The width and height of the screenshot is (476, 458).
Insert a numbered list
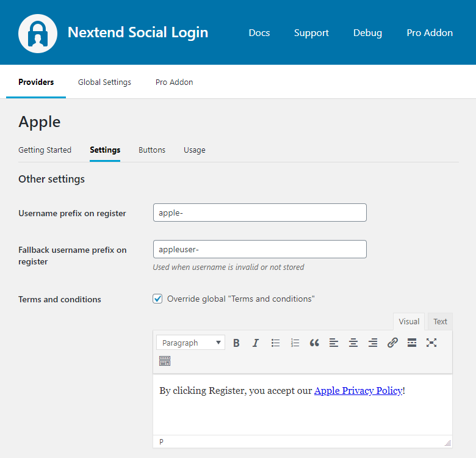pos(295,343)
